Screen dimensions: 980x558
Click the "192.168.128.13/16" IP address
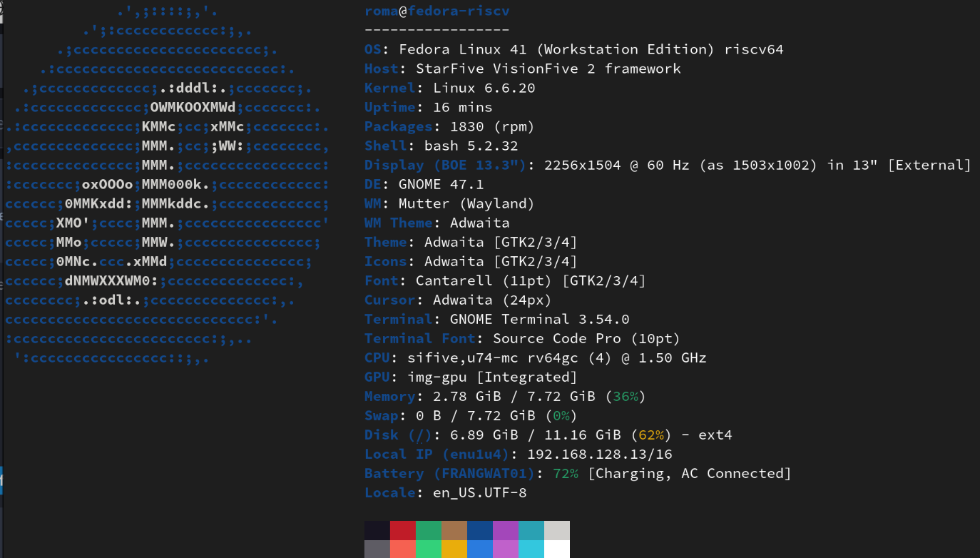599,454
